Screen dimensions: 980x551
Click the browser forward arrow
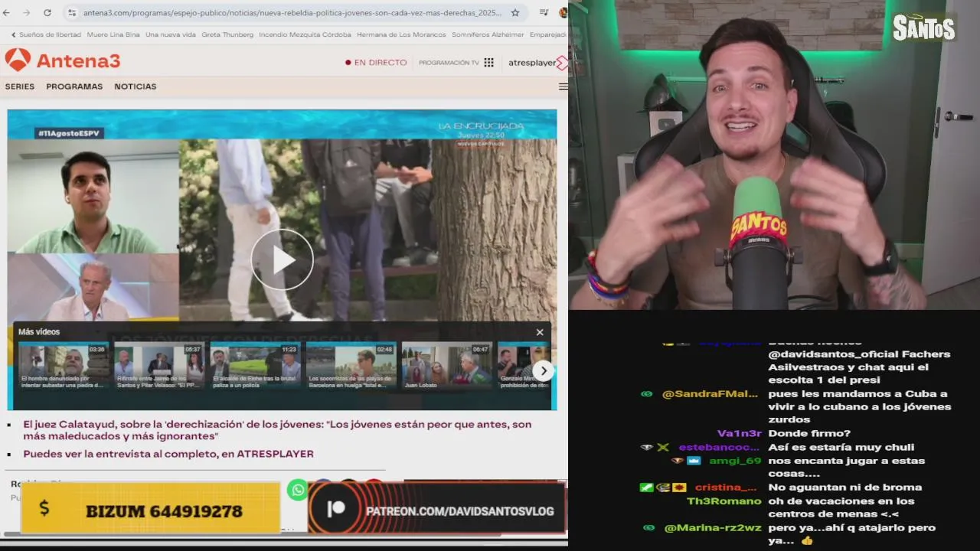[x=27, y=13]
